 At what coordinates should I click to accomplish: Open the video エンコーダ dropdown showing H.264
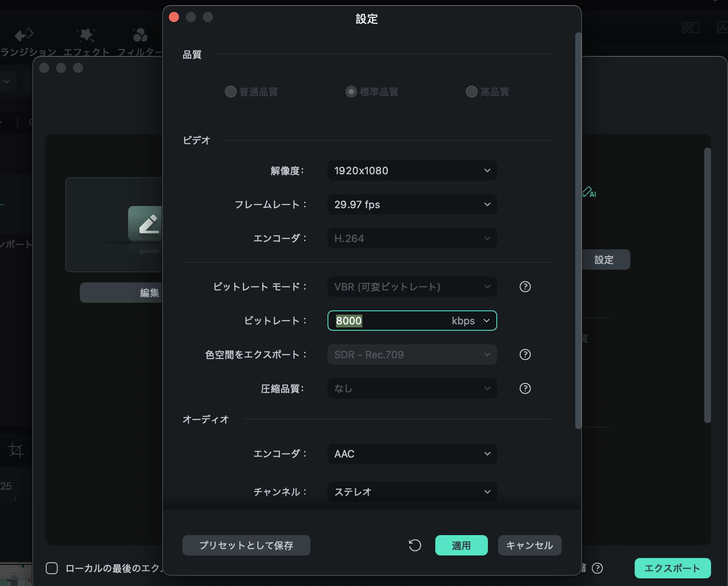(412, 238)
